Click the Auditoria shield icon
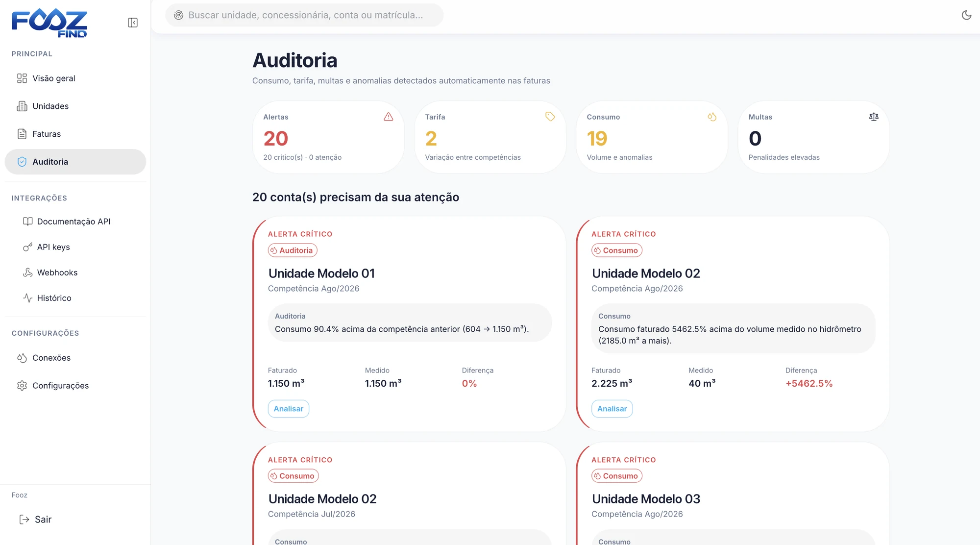 click(22, 162)
